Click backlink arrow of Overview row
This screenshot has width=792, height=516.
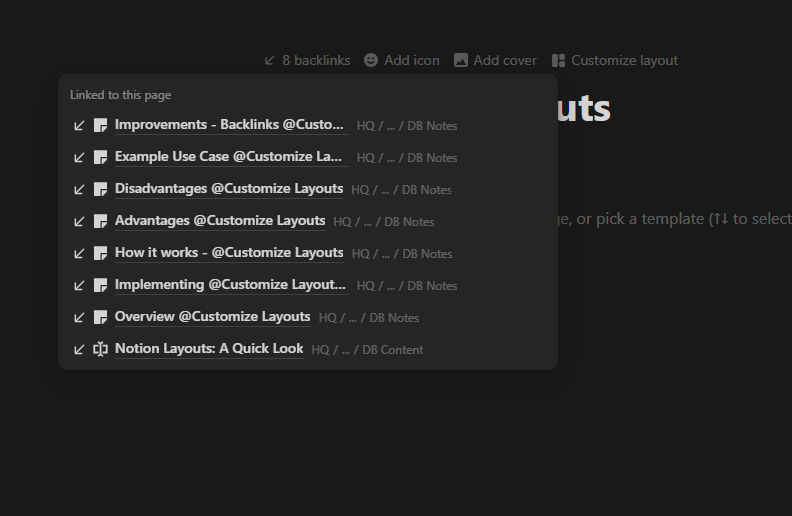tap(79, 318)
